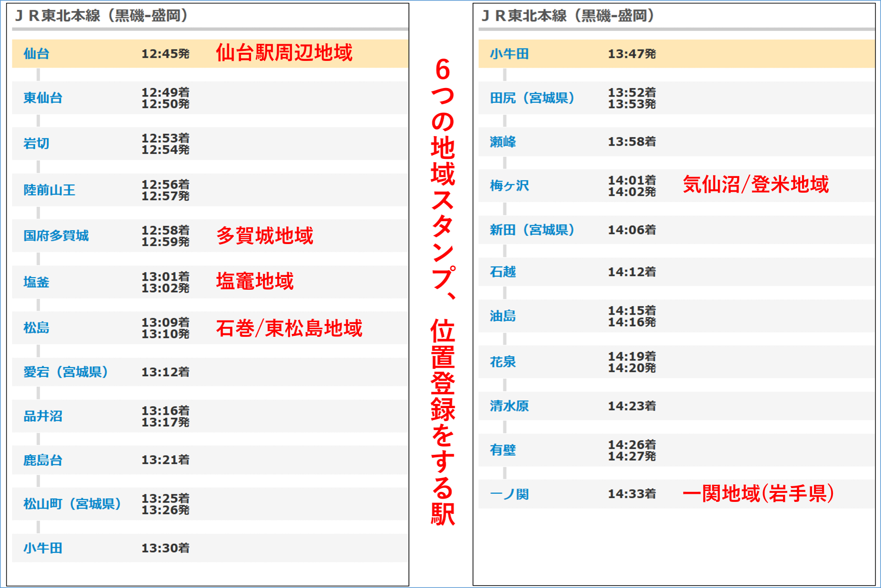This screenshot has height=588, width=881.
Task: Select the 岩切 station link
Action: [36, 144]
